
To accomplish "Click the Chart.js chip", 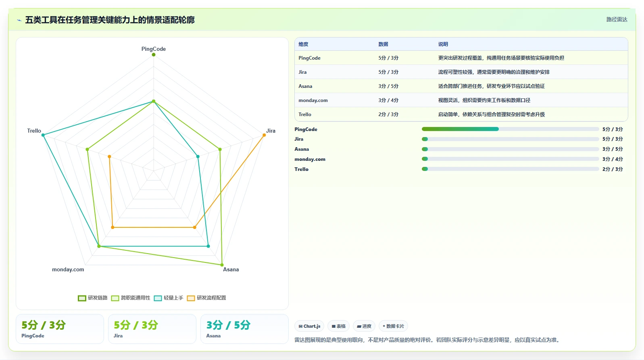I will 309,326.
